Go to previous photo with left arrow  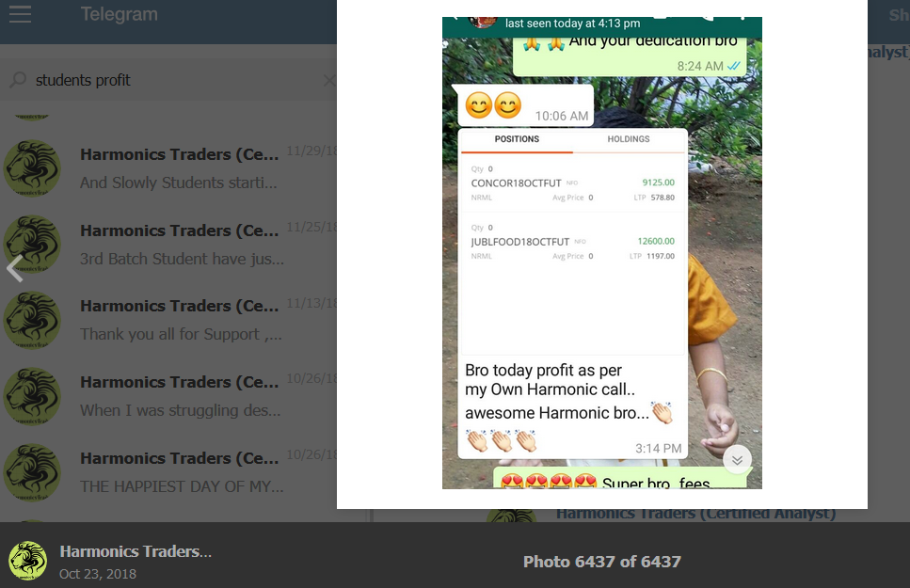[x=14, y=269]
